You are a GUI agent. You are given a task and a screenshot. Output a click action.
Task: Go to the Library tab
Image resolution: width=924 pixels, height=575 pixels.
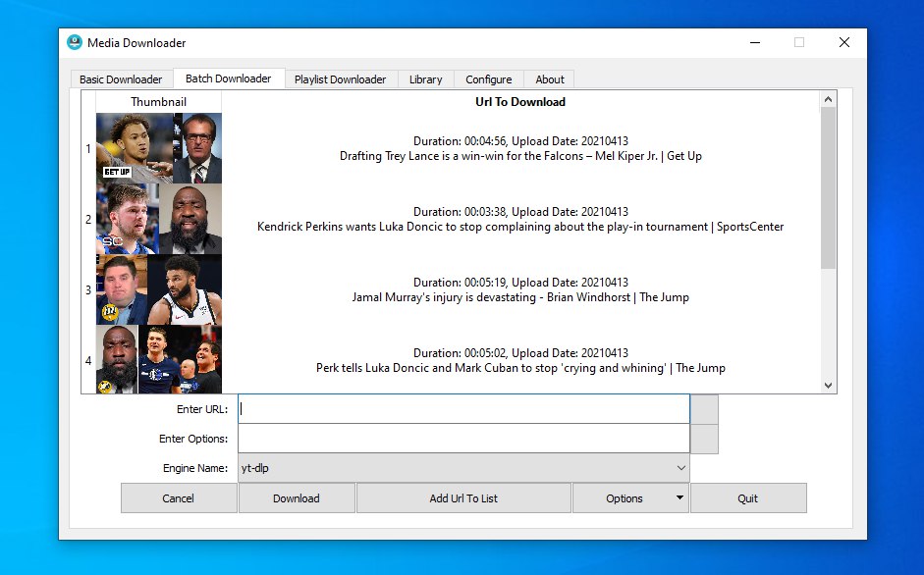pyautogui.click(x=425, y=78)
